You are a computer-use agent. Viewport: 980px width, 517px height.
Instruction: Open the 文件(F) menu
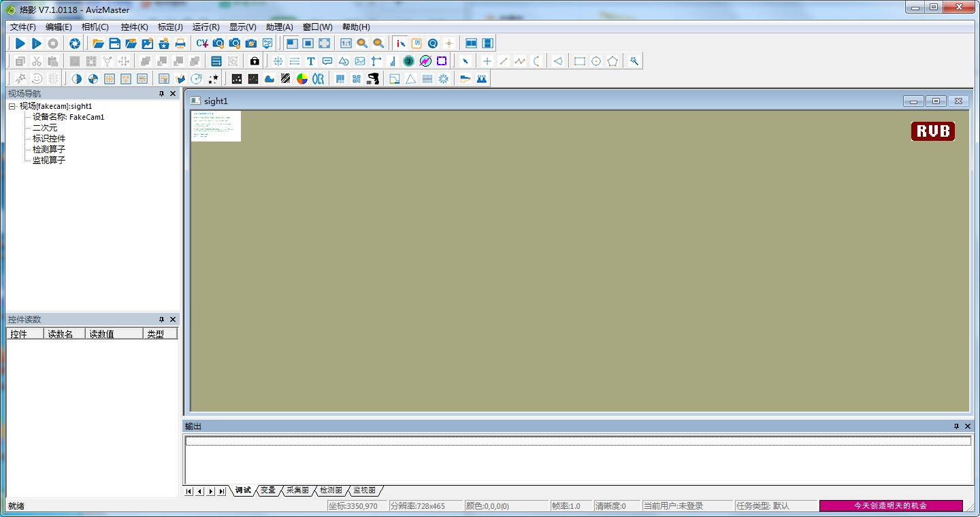23,27
